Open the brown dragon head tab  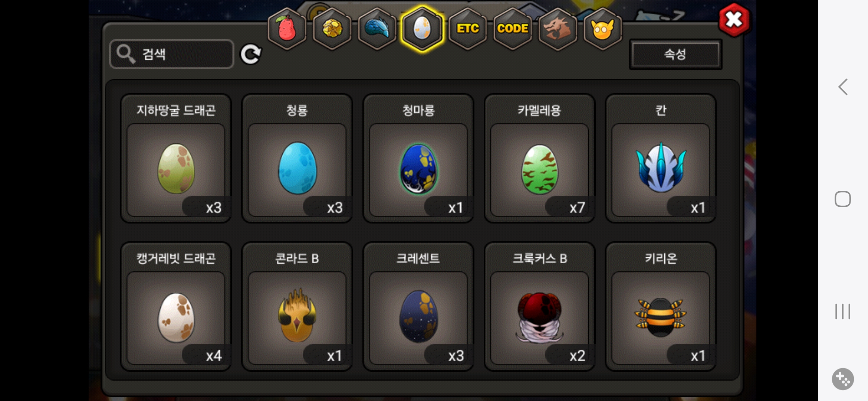[x=558, y=29]
